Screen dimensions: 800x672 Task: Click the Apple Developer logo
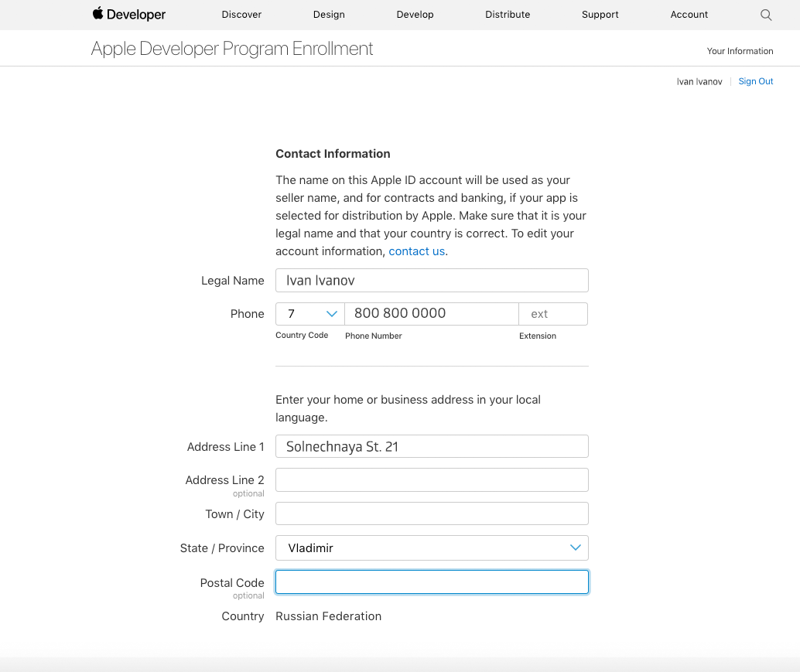pyautogui.click(x=128, y=15)
